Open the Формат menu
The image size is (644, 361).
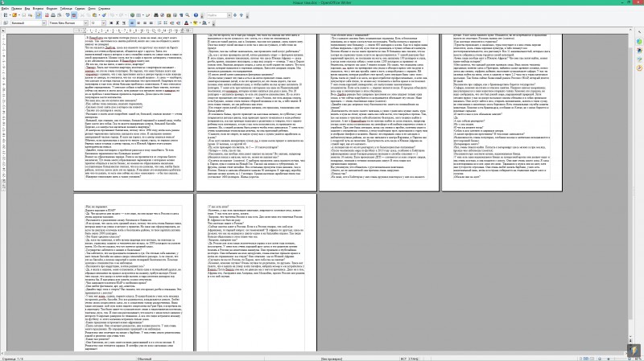click(52, 8)
